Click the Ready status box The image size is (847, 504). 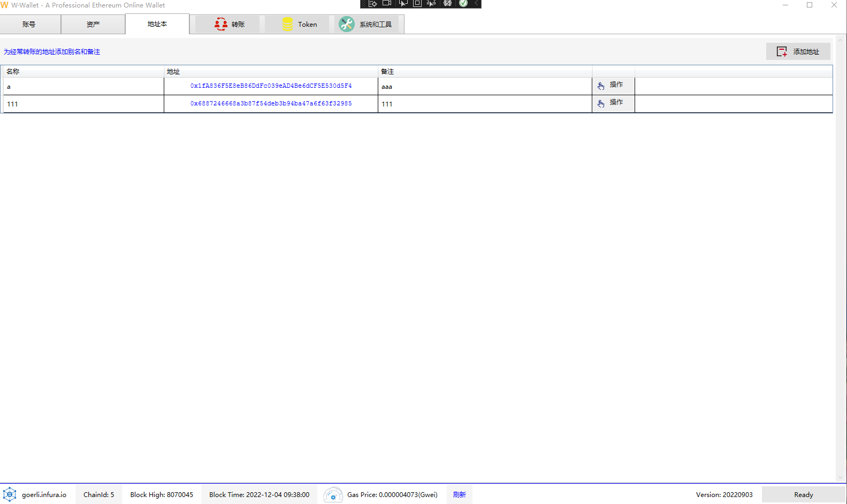point(803,494)
